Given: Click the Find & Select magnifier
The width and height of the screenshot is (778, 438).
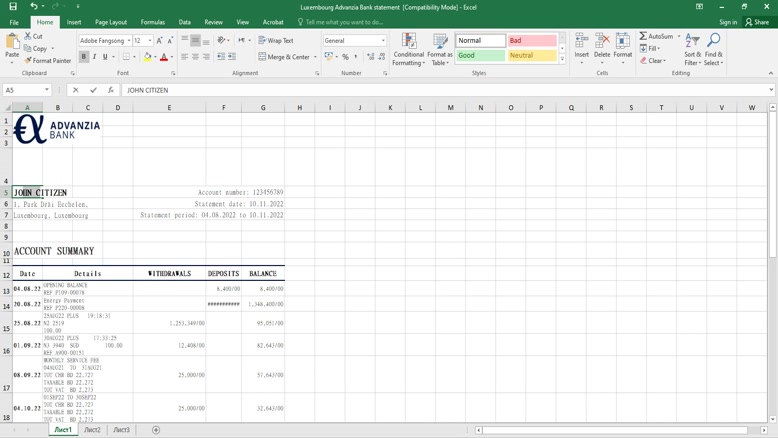Looking at the screenshot, I should tap(713, 49).
